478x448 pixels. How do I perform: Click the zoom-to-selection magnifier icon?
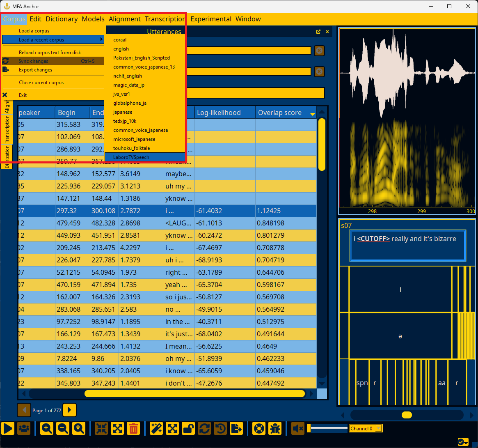79,428
